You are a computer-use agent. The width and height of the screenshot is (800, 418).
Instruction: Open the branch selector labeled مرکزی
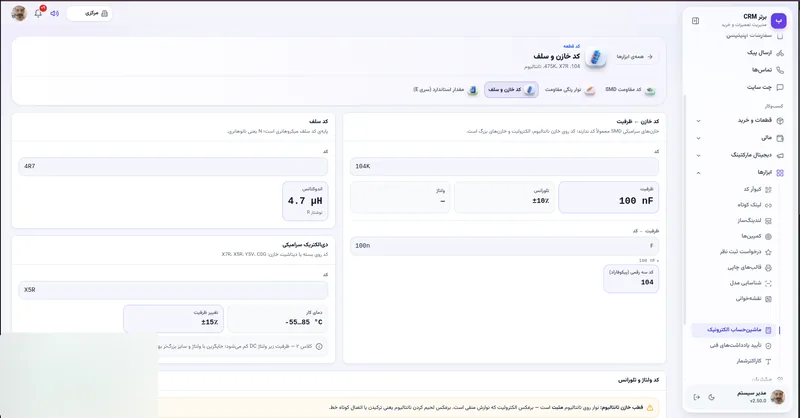pyautogui.click(x=90, y=13)
